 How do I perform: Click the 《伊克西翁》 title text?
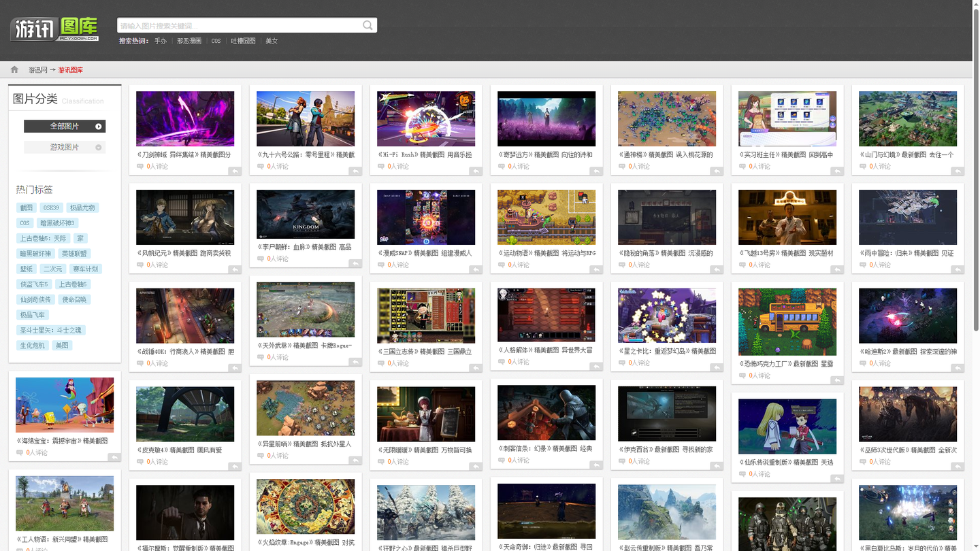(638, 449)
